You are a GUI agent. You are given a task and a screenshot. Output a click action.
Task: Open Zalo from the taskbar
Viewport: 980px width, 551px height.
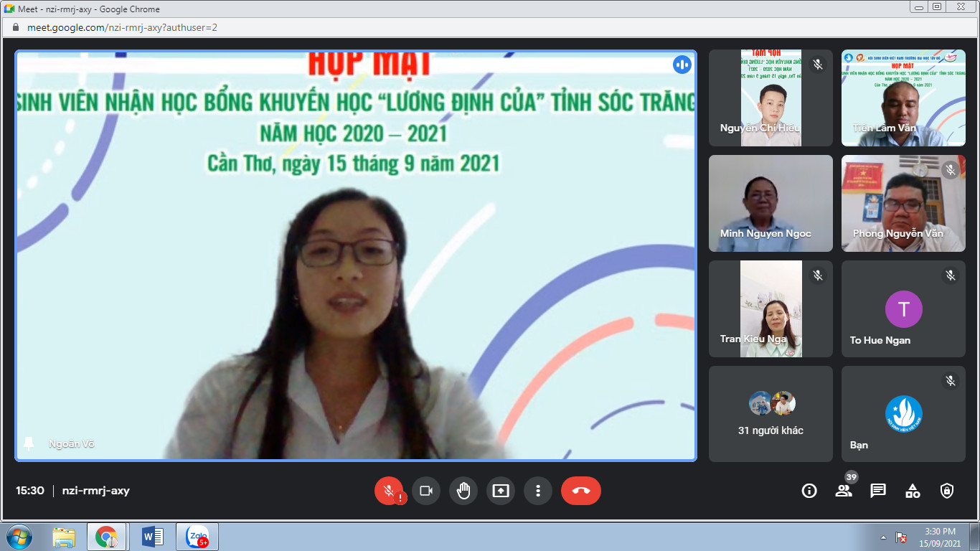click(197, 537)
